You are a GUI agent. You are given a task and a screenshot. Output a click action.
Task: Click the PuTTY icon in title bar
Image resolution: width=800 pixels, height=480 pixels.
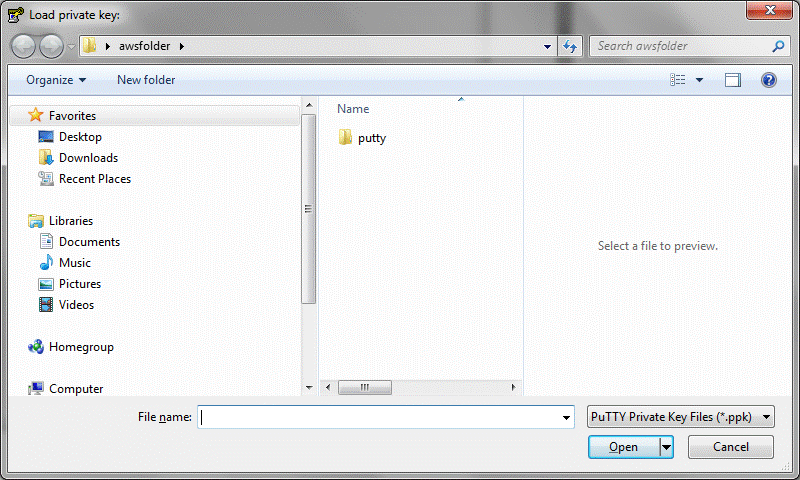coord(15,14)
